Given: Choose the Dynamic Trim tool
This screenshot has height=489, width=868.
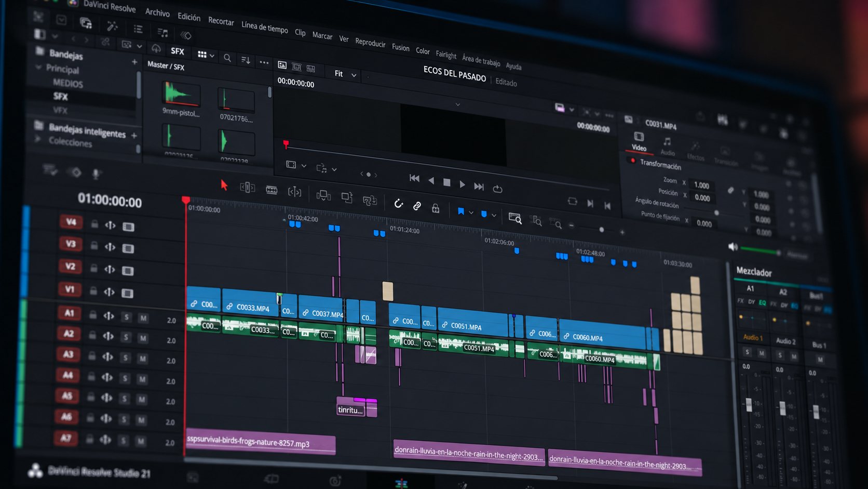Looking at the screenshot, I should click(x=294, y=192).
